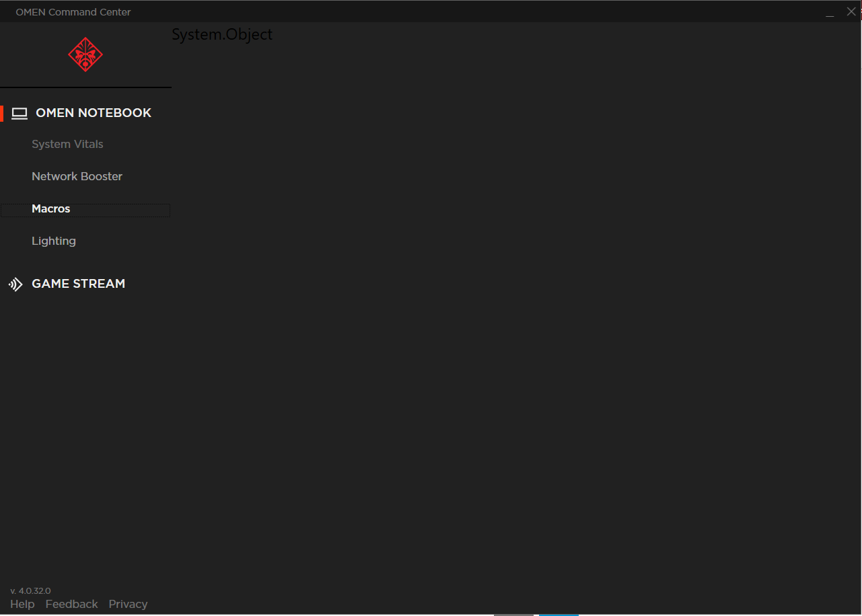Select the laptop icon beside OMEN NOTEBOOK
The image size is (862, 616).
pyautogui.click(x=20, y=113)
